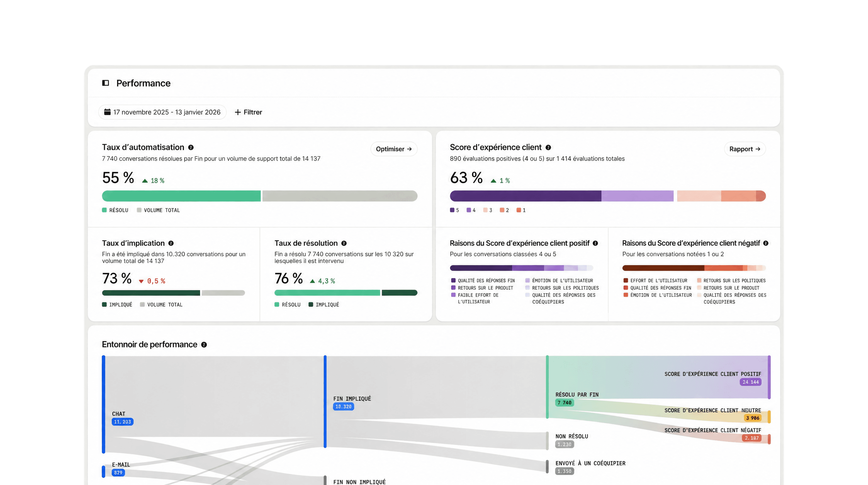Open Optimiser for automation rate
The height and width of the screenshot is (485, 868).
pos(394,149)
